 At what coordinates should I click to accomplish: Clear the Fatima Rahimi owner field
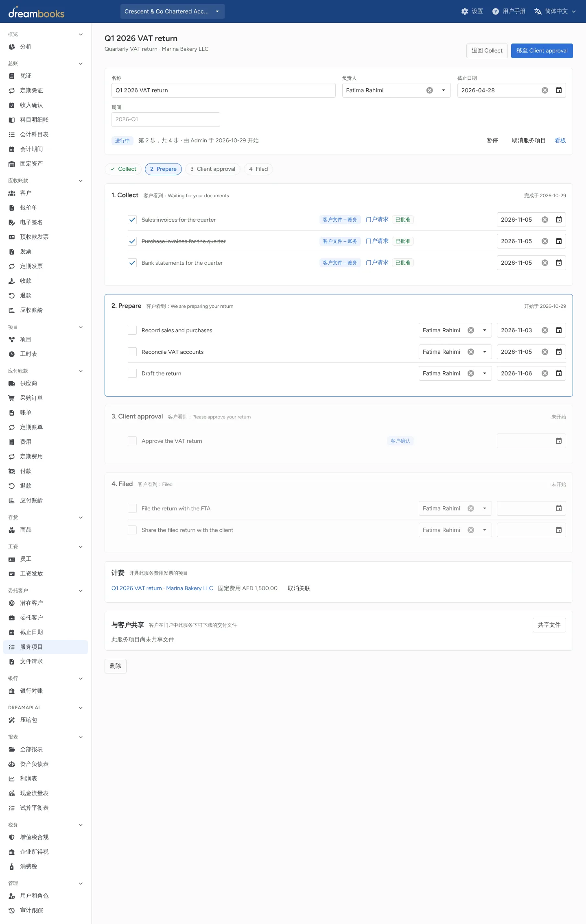[x=429, y=90]
